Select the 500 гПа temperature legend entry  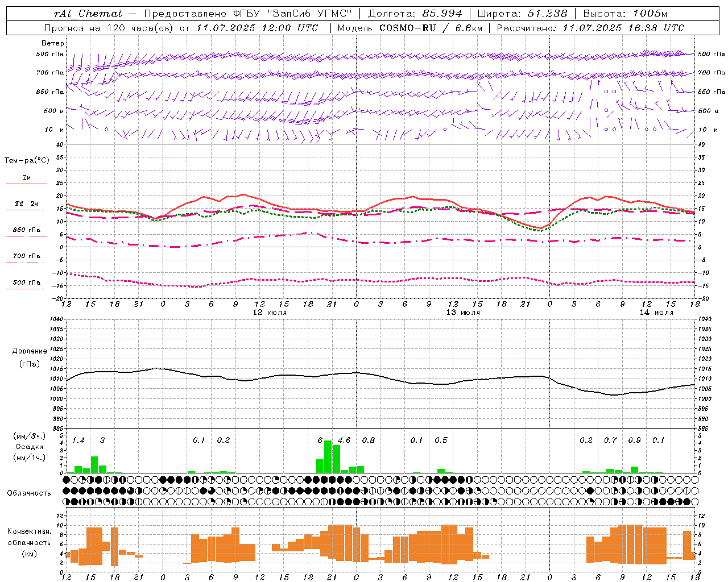click(27, 282)
